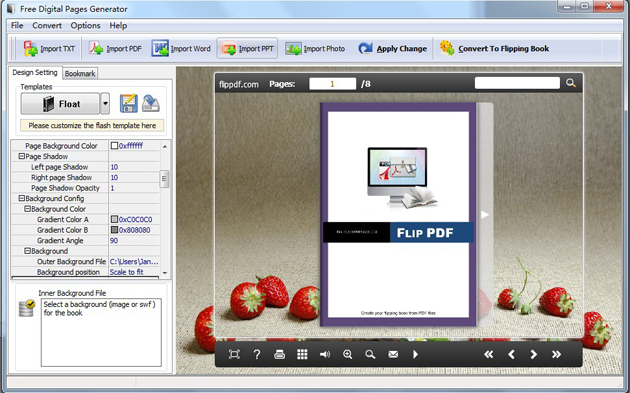Open the Help menu
This screenshot has width=630, height=393.
tap(118, 25)
